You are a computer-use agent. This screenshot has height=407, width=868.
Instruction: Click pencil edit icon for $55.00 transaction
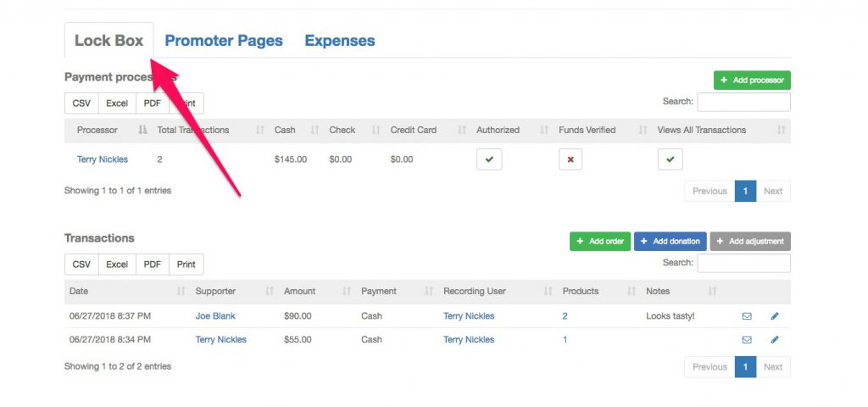pos(774,340)
